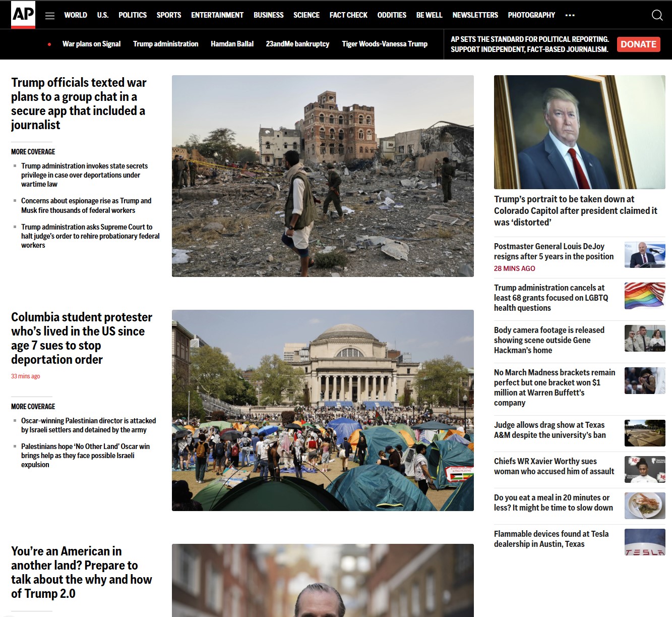Click the DeJoy at podium thumbnail
The height and width of the screenshot is (617, 672).
pyautogui.click(x=645, y=255)
